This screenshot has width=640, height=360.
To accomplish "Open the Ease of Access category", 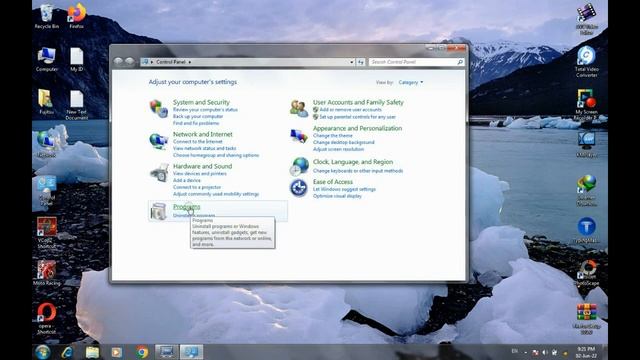I will pos(333,182).
